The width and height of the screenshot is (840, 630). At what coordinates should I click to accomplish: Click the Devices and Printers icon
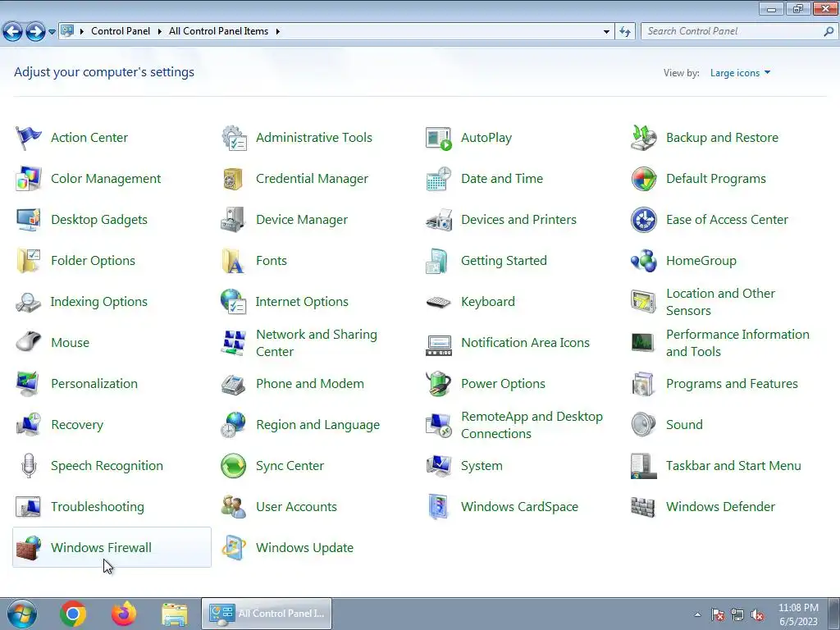438,220
